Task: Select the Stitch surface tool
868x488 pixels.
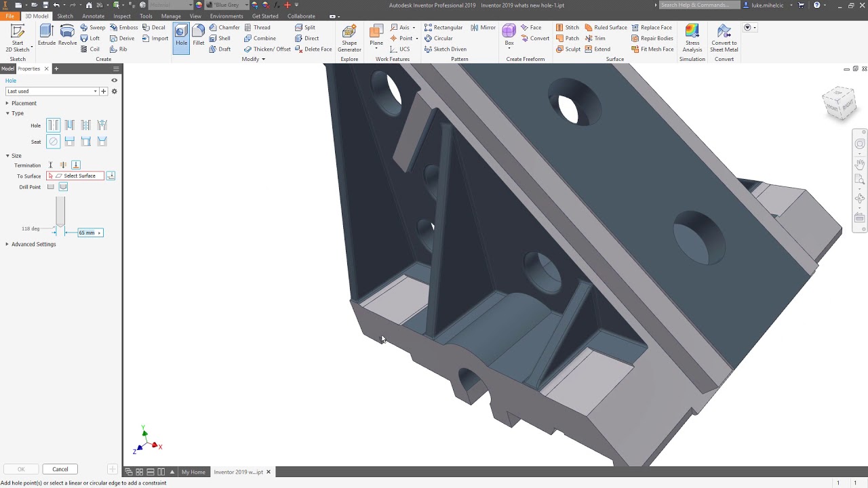Action: [568, 28]
